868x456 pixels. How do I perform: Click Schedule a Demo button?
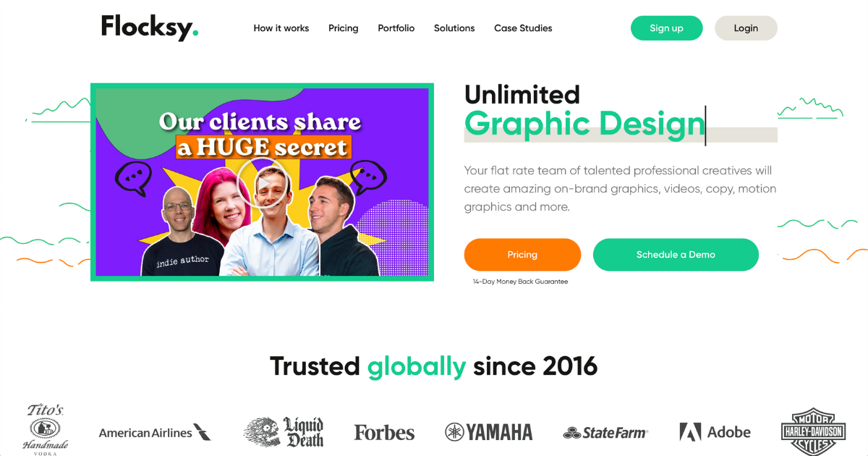click(x=676, y=255)
